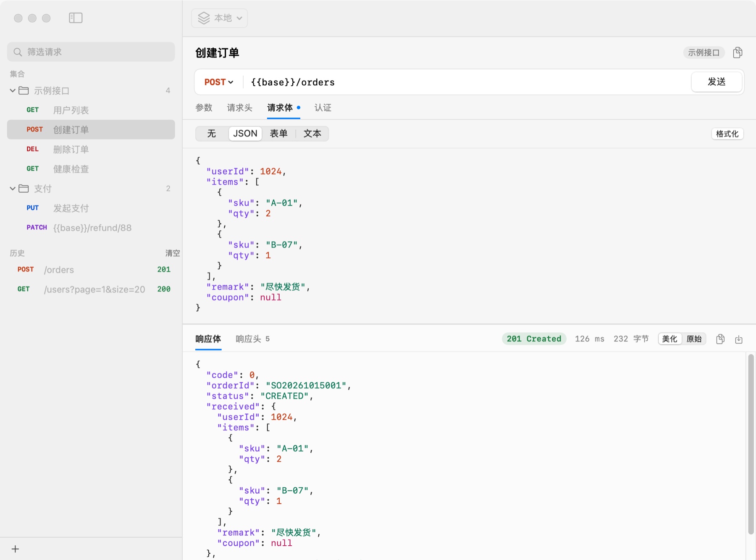Click 清空 to clear history
The height and width of the screenshot is (560, 756).
click(x=172, y=253)
